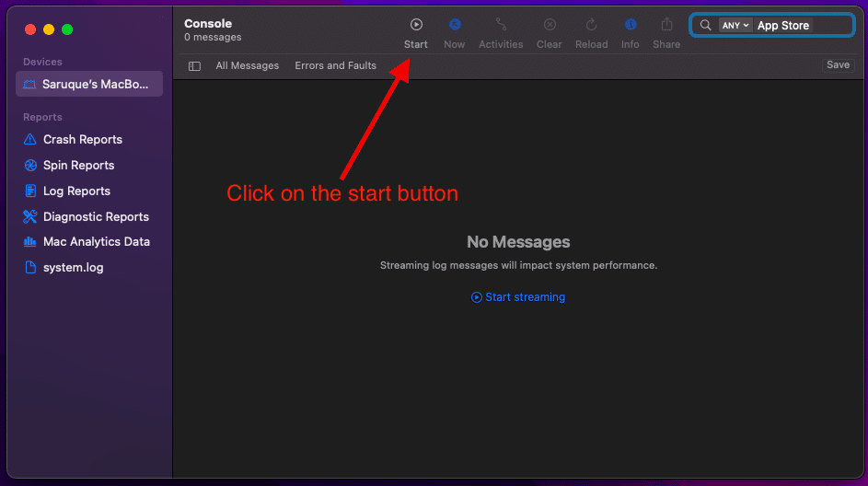The height and width of the screenshot is (486, 868).
Task: Toggle Activities mode in toolbar
Action: pos(501,26)
